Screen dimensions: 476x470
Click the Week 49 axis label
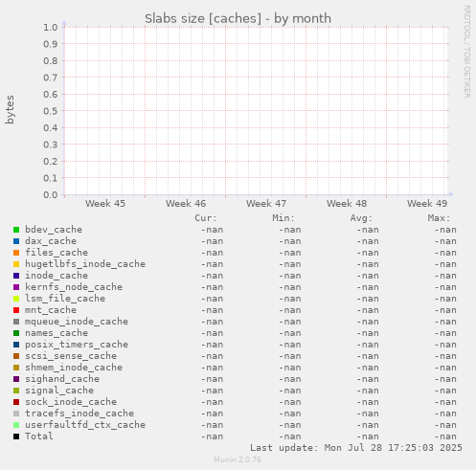[x=427, y=204]
